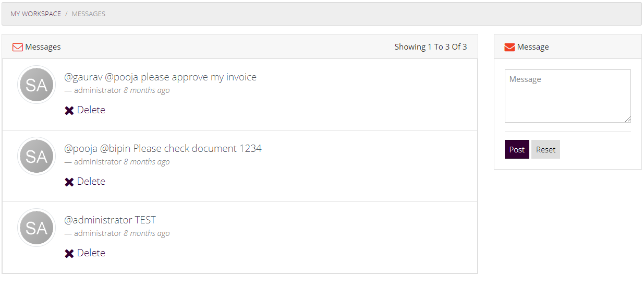Delete the "@administrator TEST" message
The width and height of the screenshot is (644, 285).
(85, 253)
